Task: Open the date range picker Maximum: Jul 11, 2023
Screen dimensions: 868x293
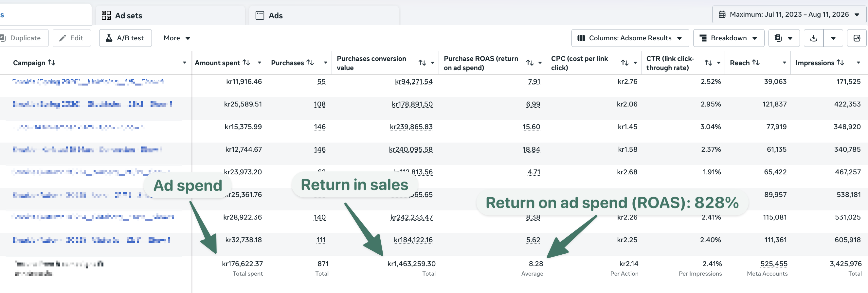Action: tap(789, 14)
